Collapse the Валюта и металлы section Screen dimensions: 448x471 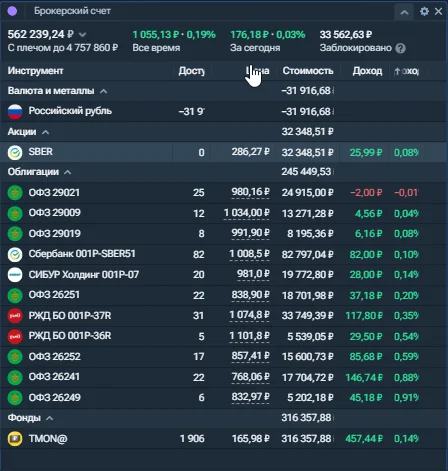(104, 91)
